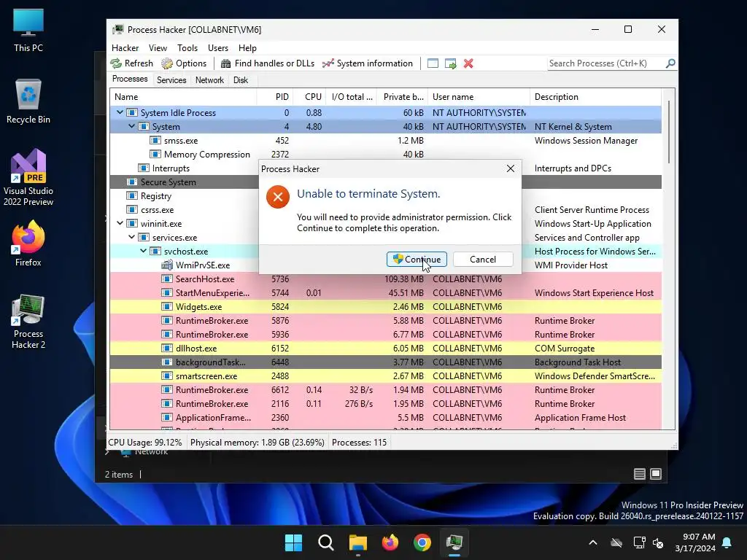Open the Tools menu
The height and width of the screenshot is (560, 747).
[187, 48]
